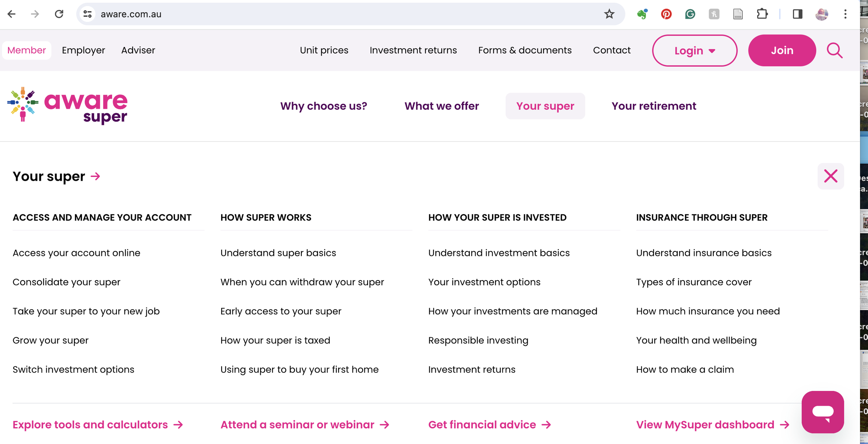The image size is (868, 444).
Task: Bookmark page with the star icon
Action: 609,14
